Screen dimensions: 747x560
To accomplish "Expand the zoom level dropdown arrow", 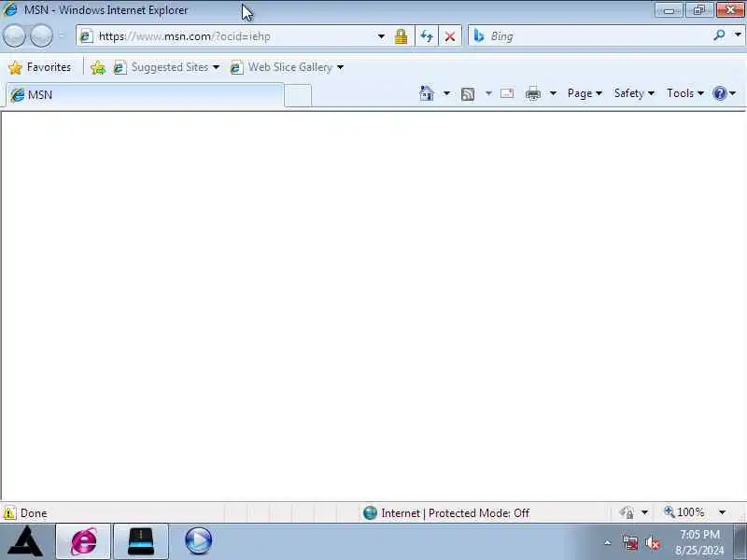I will (x=722, y=512).
